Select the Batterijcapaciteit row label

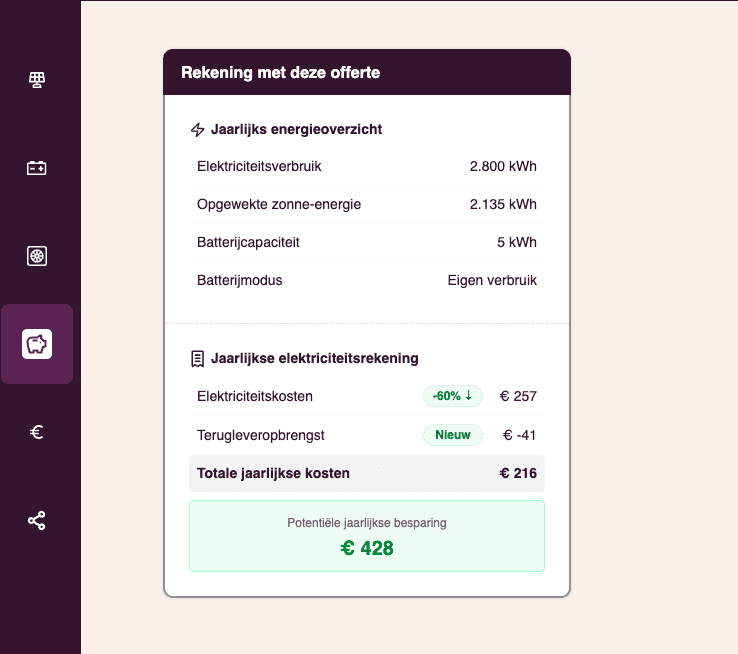point(248,242)
